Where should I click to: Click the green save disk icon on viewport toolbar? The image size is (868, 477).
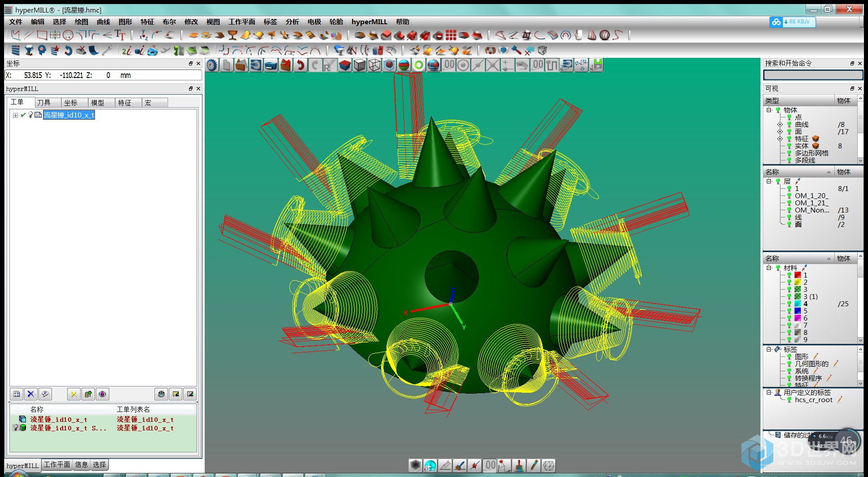596,65
